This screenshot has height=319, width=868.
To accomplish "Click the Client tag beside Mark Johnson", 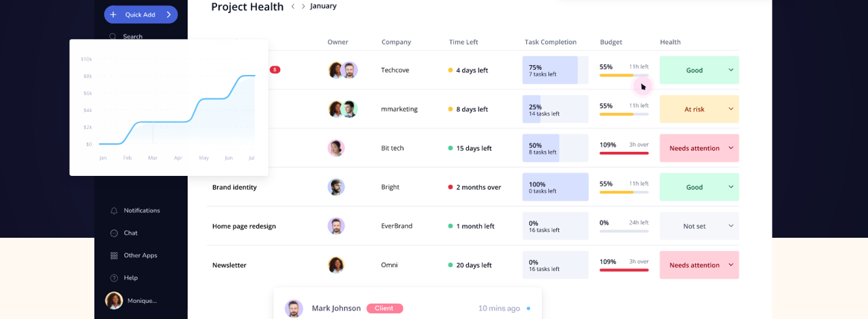I will point(384,308).
